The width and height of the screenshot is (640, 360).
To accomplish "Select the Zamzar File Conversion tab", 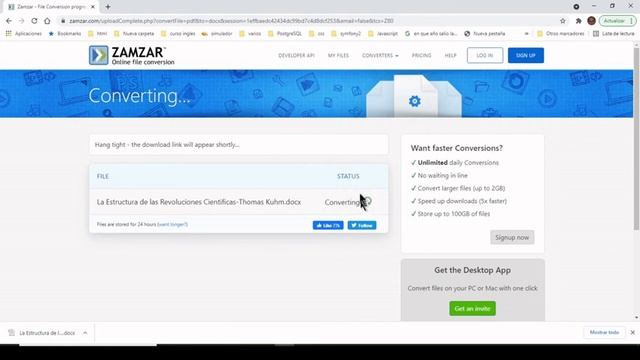I will click(51, 7).
